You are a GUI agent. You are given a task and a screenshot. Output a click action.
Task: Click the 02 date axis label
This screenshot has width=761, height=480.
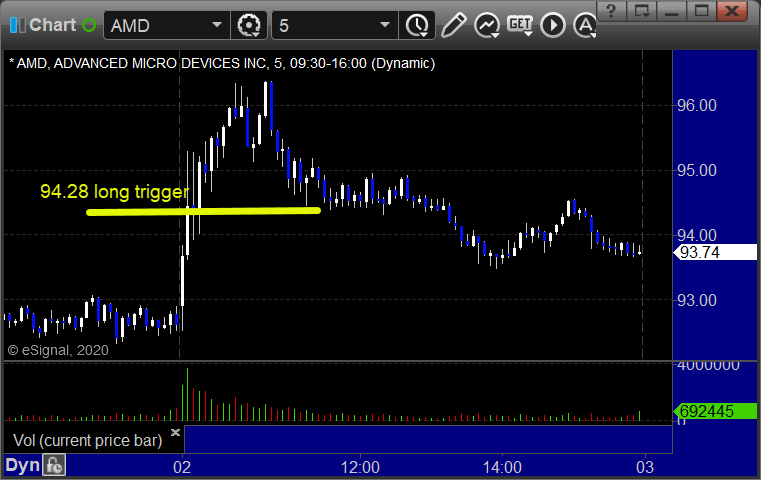182,467
